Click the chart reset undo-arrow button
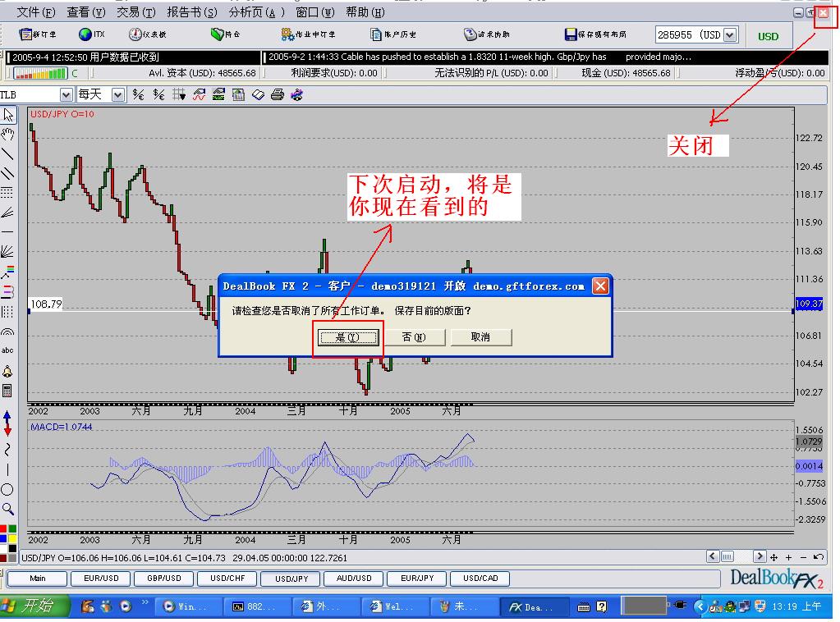Screen dimensions: 840x622 click(x=818, y=557)
